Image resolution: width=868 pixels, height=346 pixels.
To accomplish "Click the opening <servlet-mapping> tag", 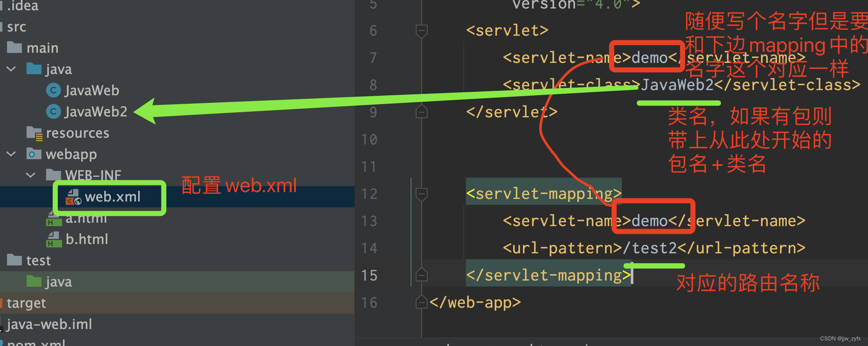I will click(544, 194).
